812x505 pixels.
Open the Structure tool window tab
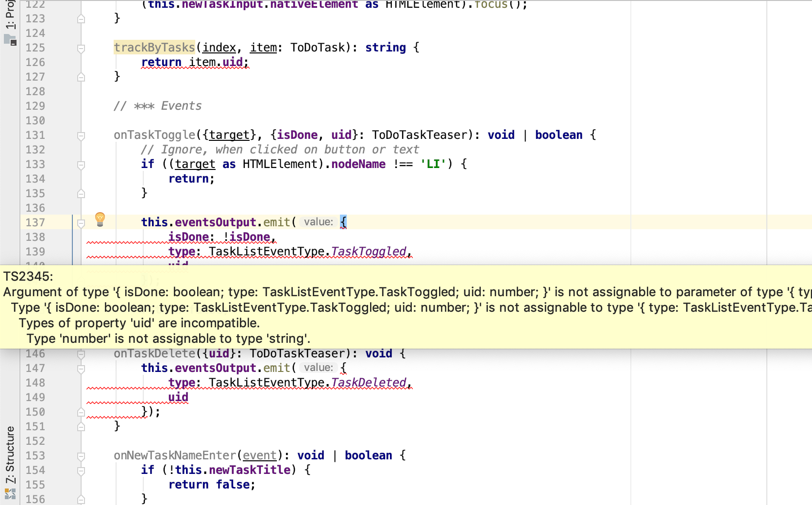(10, 462)
